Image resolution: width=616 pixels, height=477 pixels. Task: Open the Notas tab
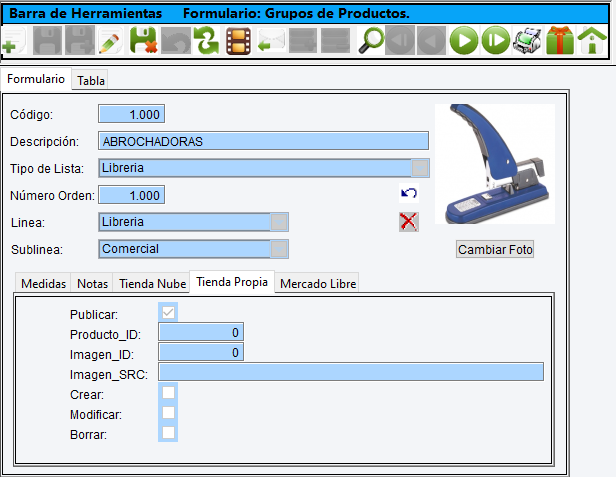92,284
